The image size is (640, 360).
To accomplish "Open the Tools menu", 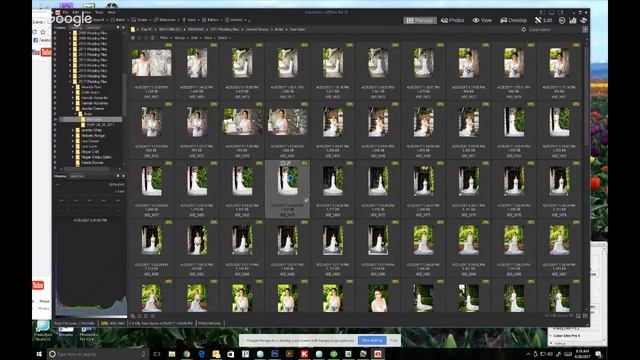I will (x=99, y=12).
